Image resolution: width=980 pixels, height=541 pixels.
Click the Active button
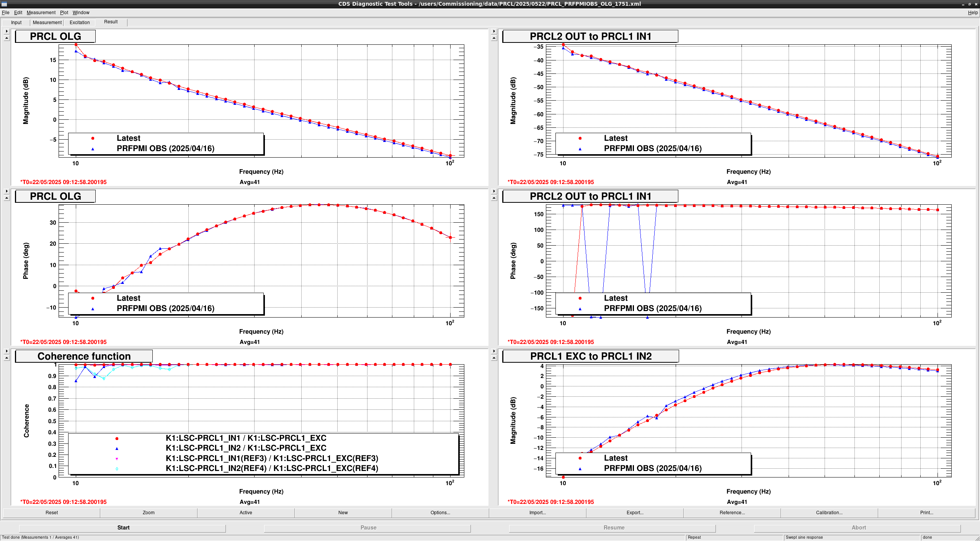[x=246, y=513]
